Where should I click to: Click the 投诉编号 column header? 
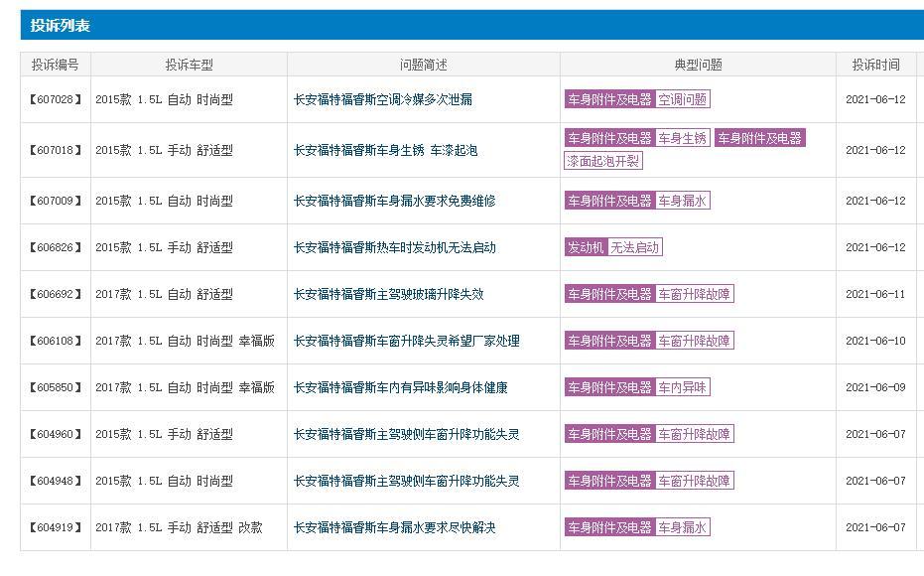[x=56, y=65]
